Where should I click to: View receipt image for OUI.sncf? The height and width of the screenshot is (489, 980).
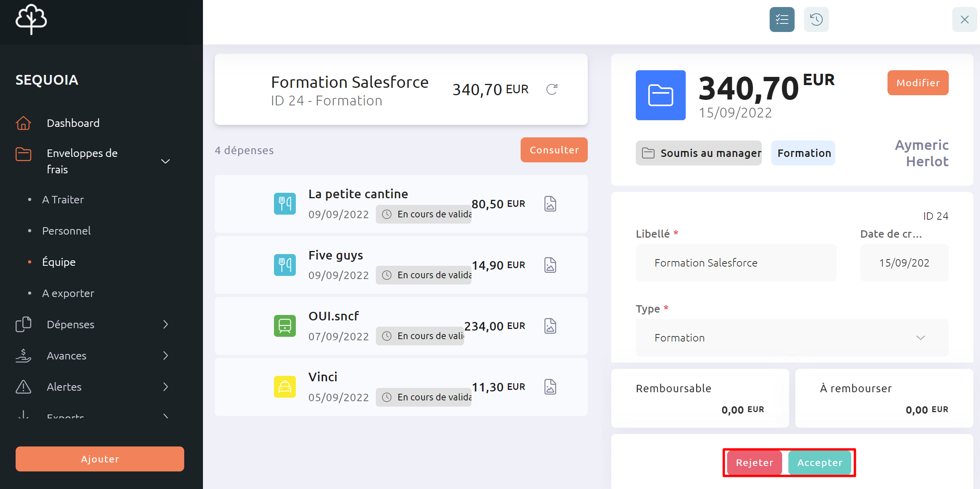(x=550, y=326)
